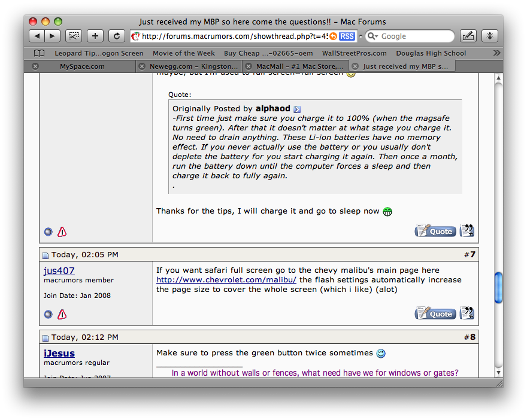527x420 pixels.
Task: Close the MySpace.com tab
Action: point(35,66)
